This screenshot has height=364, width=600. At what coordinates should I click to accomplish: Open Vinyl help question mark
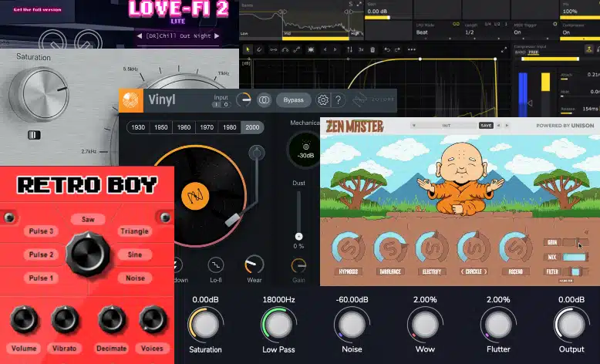(x=339, y=100)
